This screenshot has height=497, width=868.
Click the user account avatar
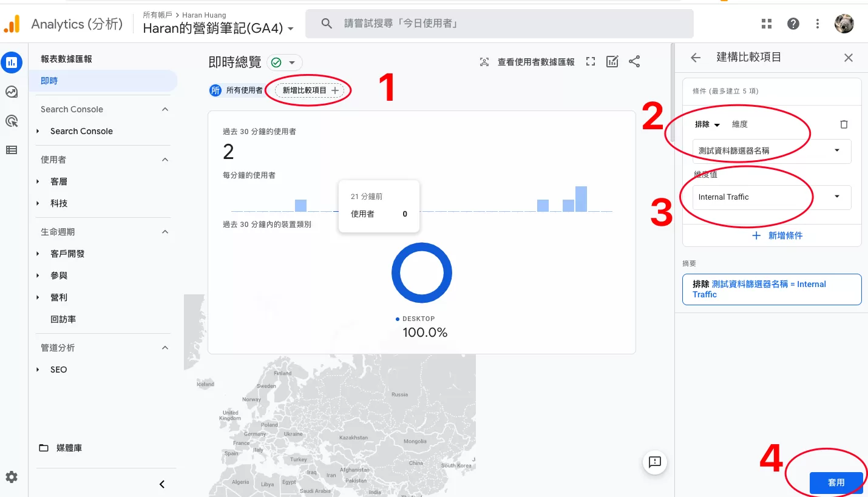844,24
